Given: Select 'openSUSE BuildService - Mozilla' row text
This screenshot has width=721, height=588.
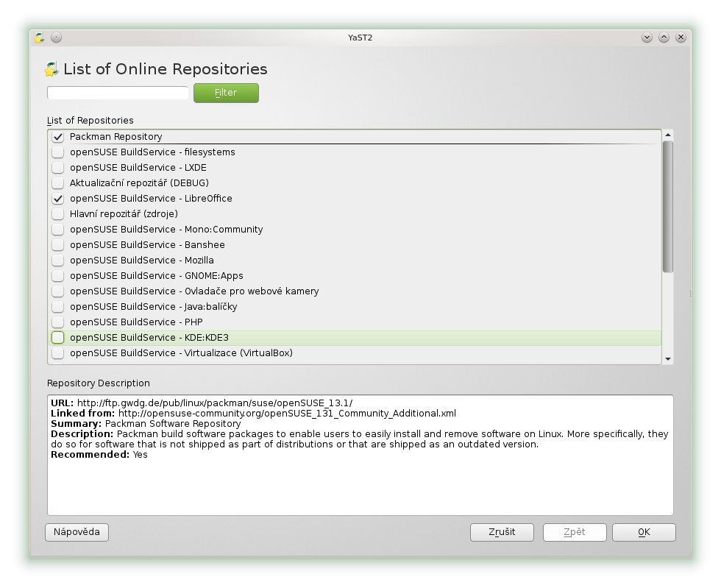Looking at the screenshot, I should coord(141,261).
